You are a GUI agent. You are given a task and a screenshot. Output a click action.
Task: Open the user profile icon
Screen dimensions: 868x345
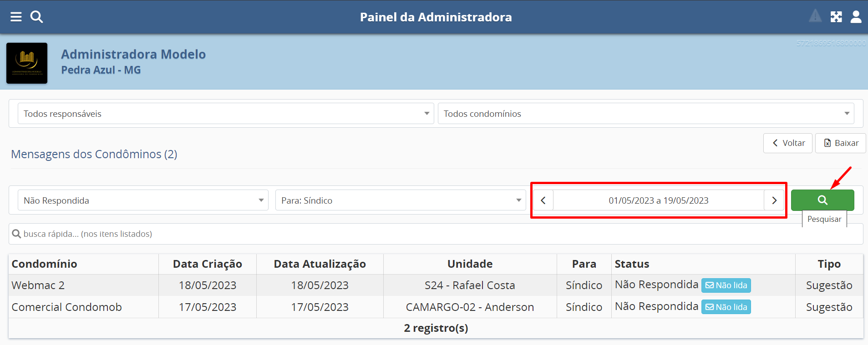[x=856, y=17]
